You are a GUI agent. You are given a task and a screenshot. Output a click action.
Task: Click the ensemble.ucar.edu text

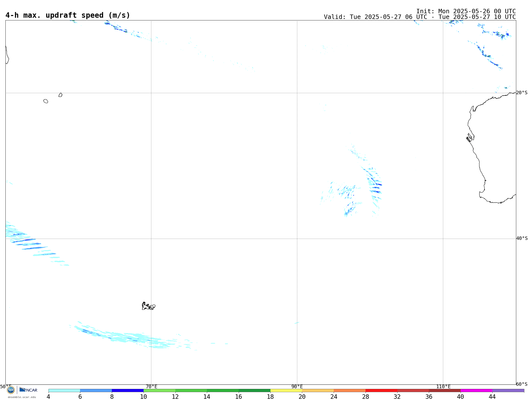point(22,397)
